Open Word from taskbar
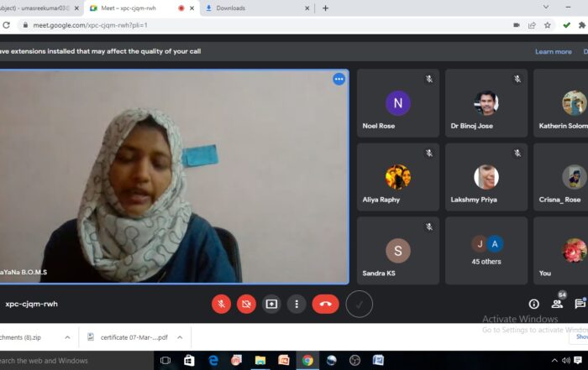This screenshot has width=588, height=370. [x=378, y=361]
